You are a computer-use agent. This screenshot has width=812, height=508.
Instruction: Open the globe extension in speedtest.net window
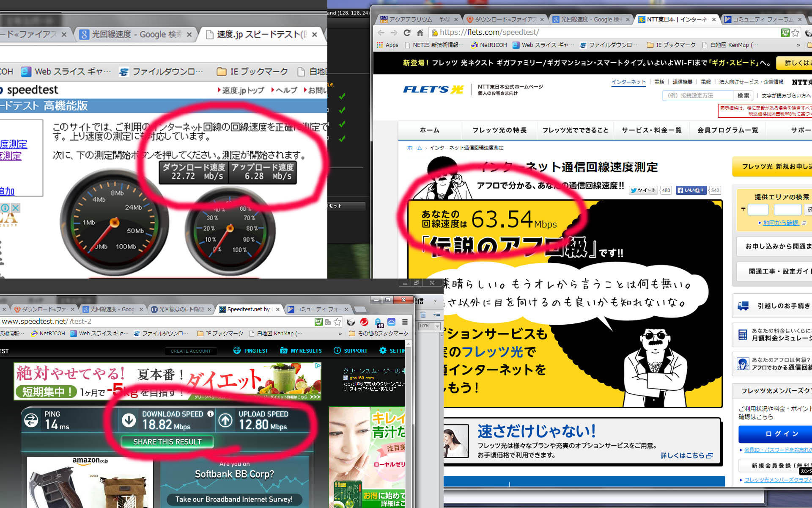[351, 322]
